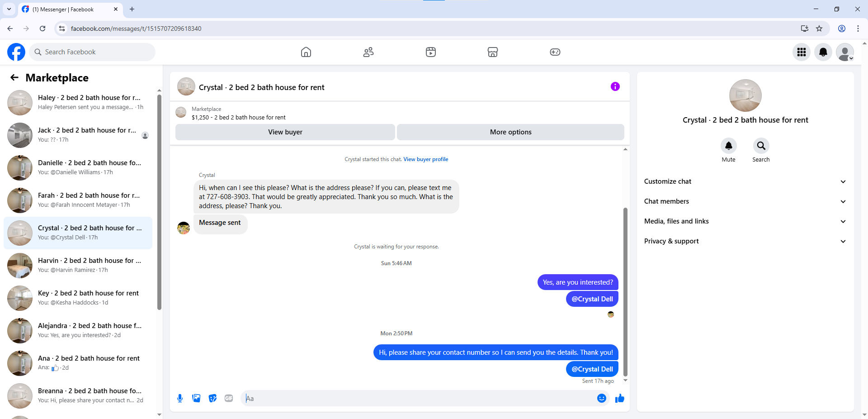The image size is (868, 419).
Task: Open the account profile avatar menu
Action: click(845, 52)
